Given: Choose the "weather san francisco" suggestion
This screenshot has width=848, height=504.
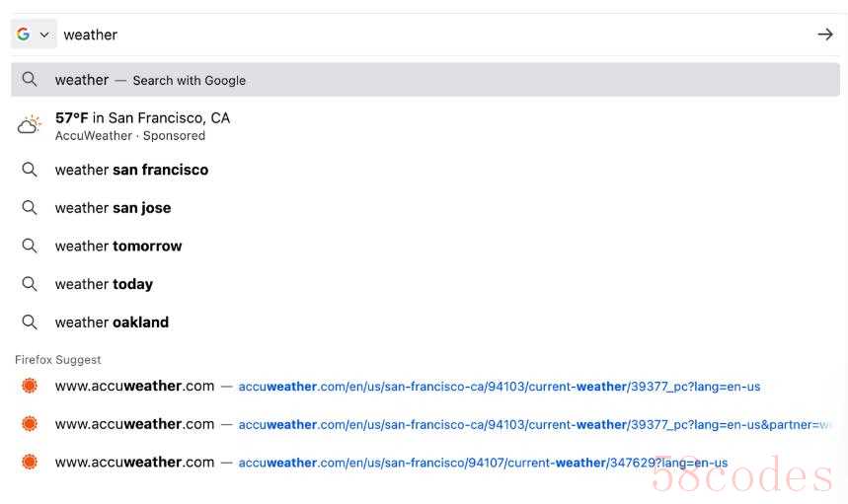Looking at the screenshot, I should (131, 170).
